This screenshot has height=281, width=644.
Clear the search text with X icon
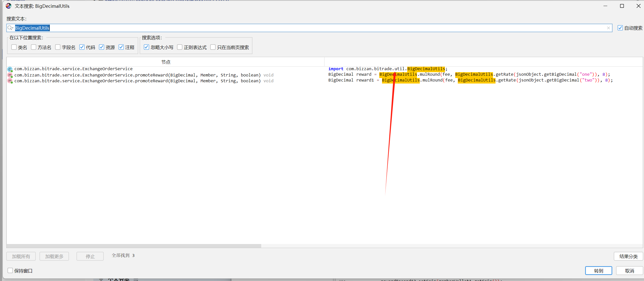(608, 28)
